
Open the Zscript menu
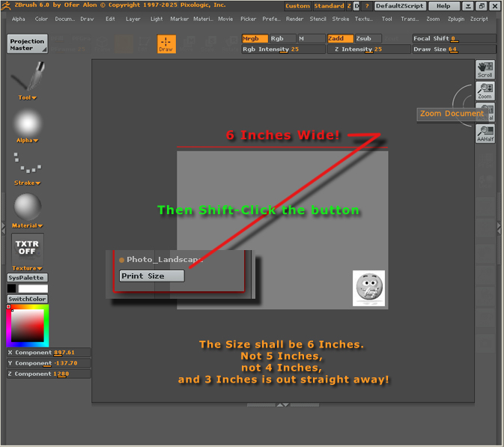coord(479,19)
